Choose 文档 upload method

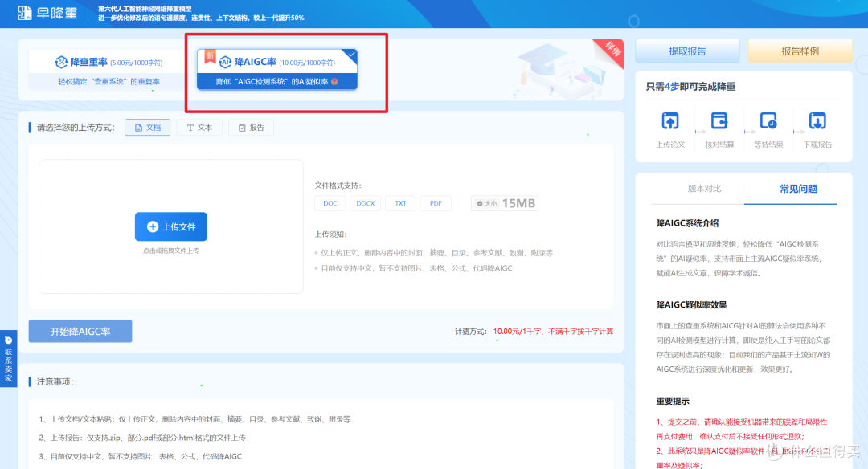click(x=147, y=127)
